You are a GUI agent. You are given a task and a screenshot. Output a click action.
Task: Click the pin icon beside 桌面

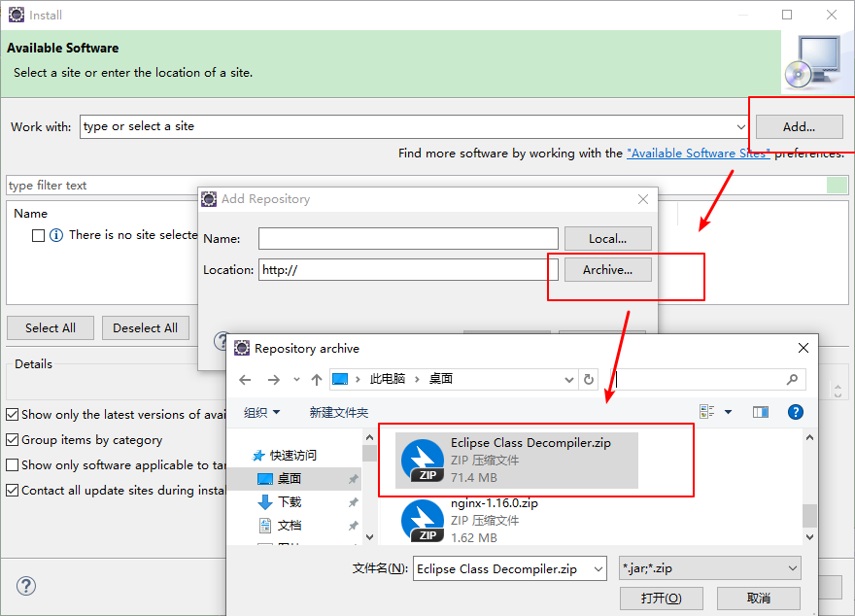click(x=354, y=479)
